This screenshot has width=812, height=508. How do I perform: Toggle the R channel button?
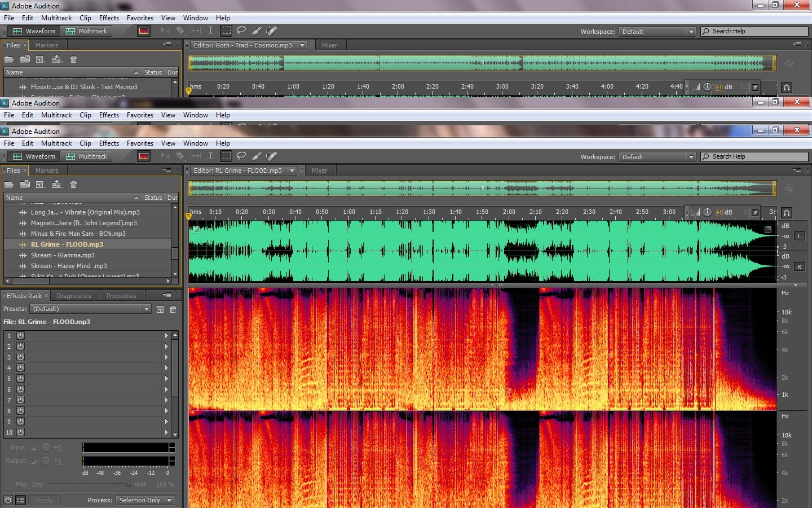pos(800,266)
